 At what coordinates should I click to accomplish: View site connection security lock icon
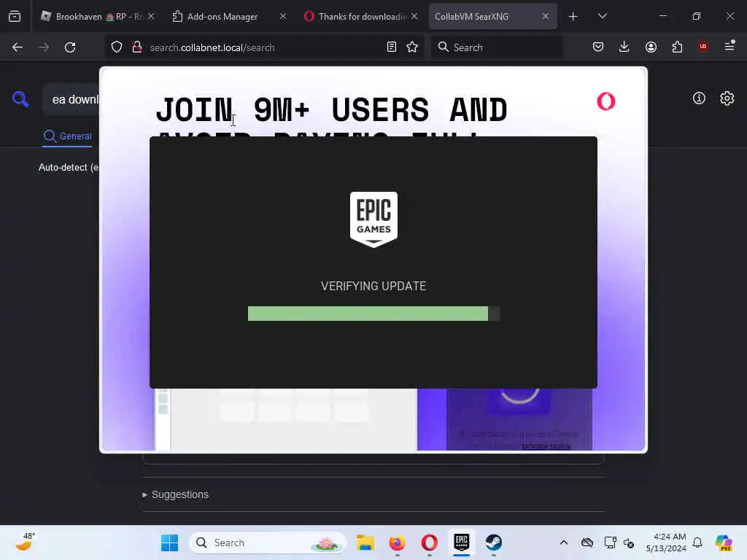(137, 47)
